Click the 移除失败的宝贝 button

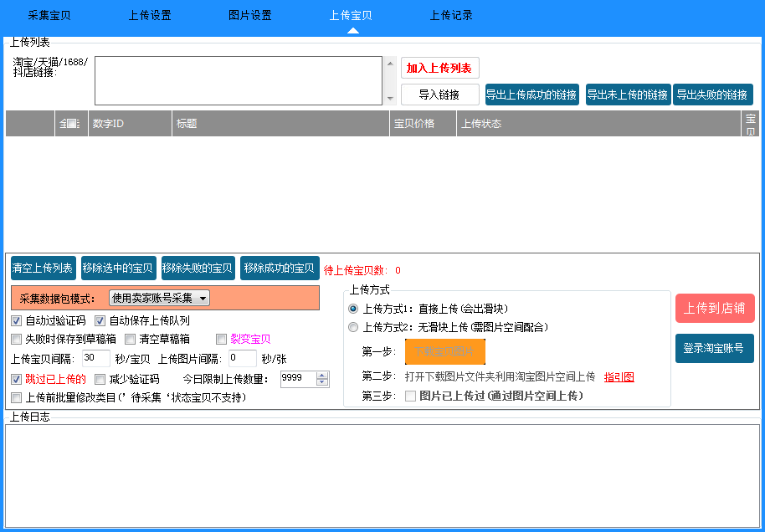198,269
